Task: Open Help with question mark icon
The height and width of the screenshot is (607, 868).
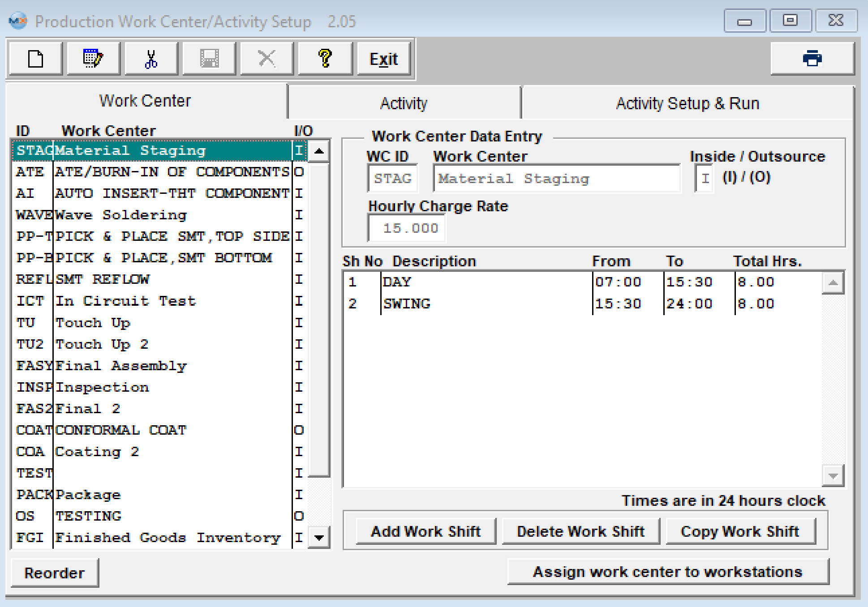Action: (x=325, y=59)
